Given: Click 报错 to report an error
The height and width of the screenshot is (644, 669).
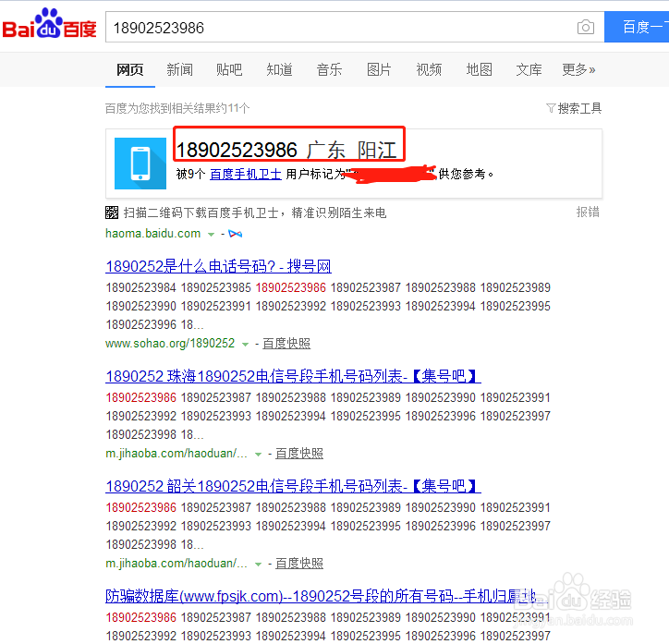Looking at the screenshot, I should click(x=588, y=212).
